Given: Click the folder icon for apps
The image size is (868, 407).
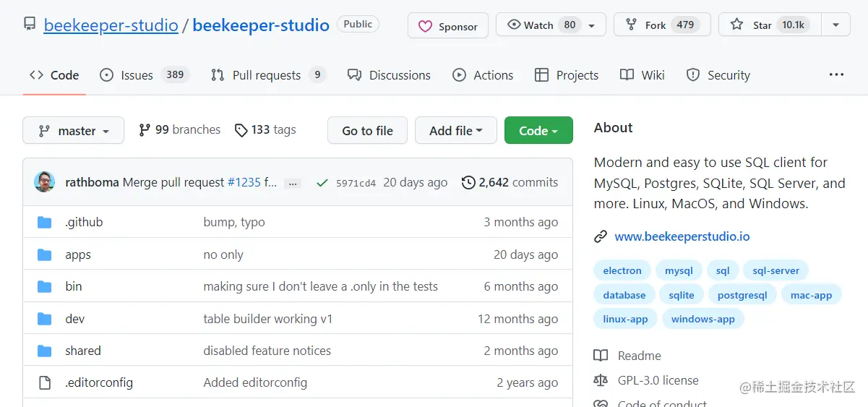Looking at the screenshot, I should (45, 254).
